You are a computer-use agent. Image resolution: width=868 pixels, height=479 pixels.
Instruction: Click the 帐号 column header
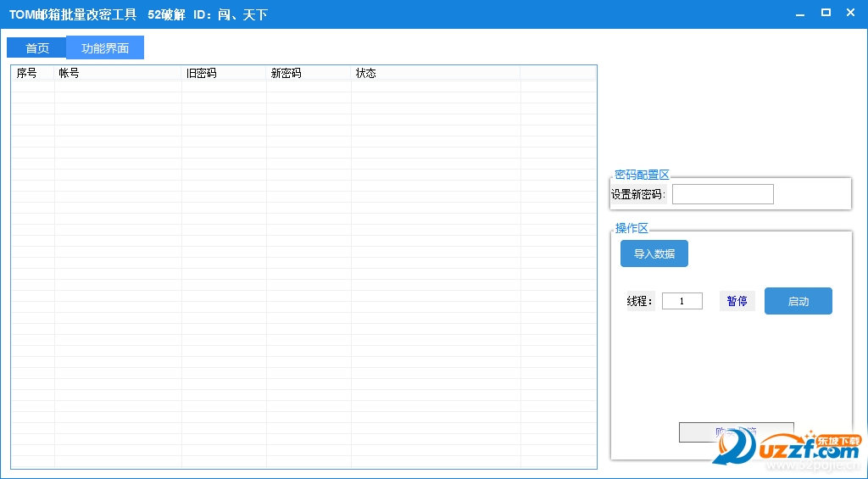point(118,73)
